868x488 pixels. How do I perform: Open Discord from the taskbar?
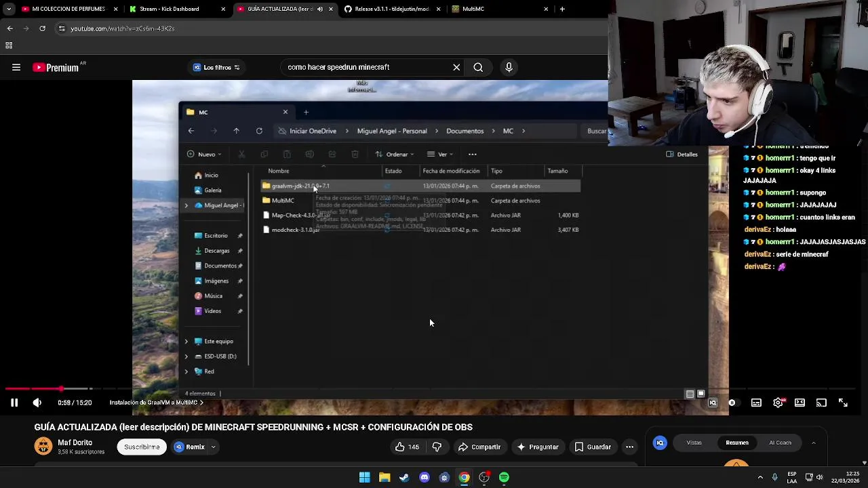click(425, 477)
